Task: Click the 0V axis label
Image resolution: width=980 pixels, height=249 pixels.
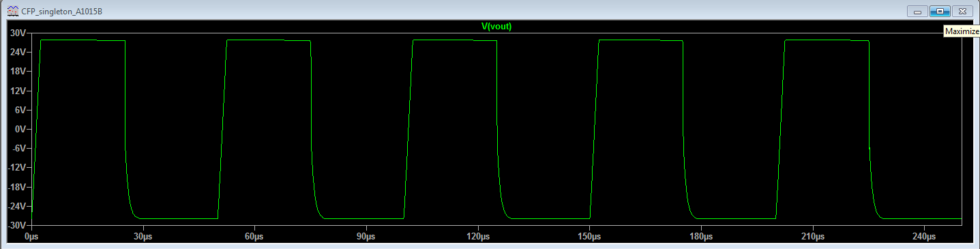Action: pos(20,129)
